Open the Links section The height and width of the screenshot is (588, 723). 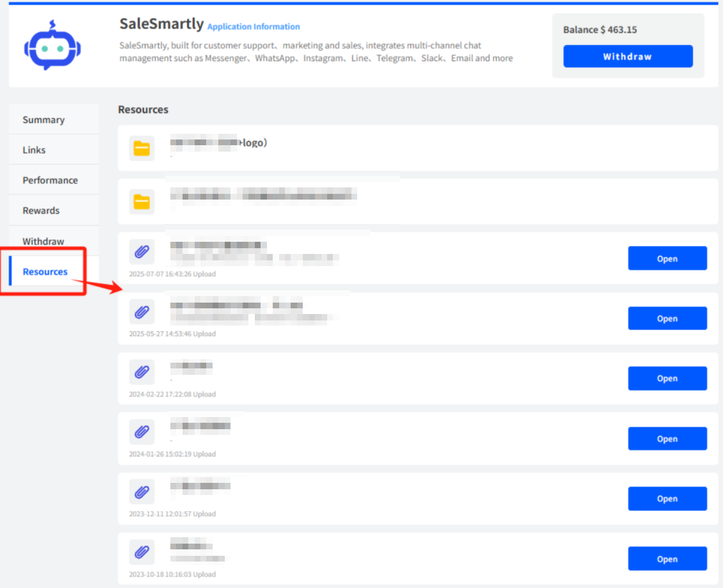coord(54,150)
